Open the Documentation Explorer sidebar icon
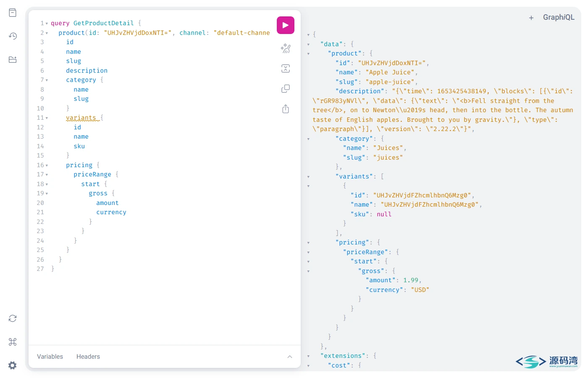 tap(13, 13)
